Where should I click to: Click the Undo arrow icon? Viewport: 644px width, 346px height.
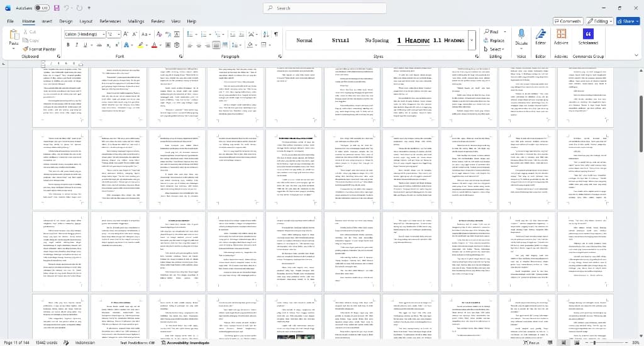(67, 8)
